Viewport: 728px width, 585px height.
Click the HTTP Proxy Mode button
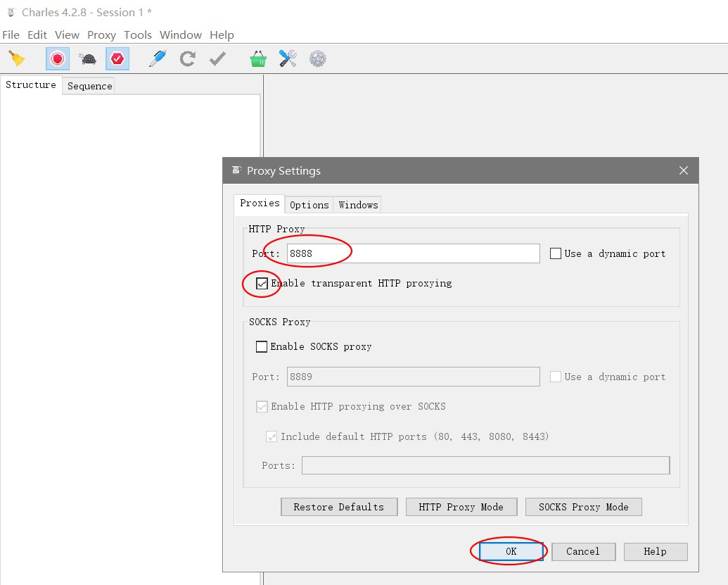[x=461, y=507]
